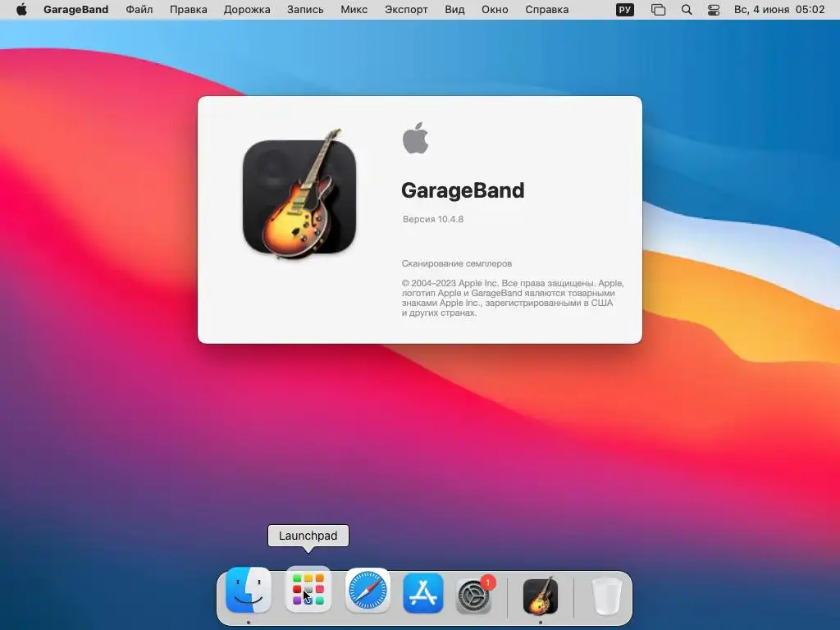
Task: Click the GarageBand guitar icon in the About window
Action: point(299,194)
